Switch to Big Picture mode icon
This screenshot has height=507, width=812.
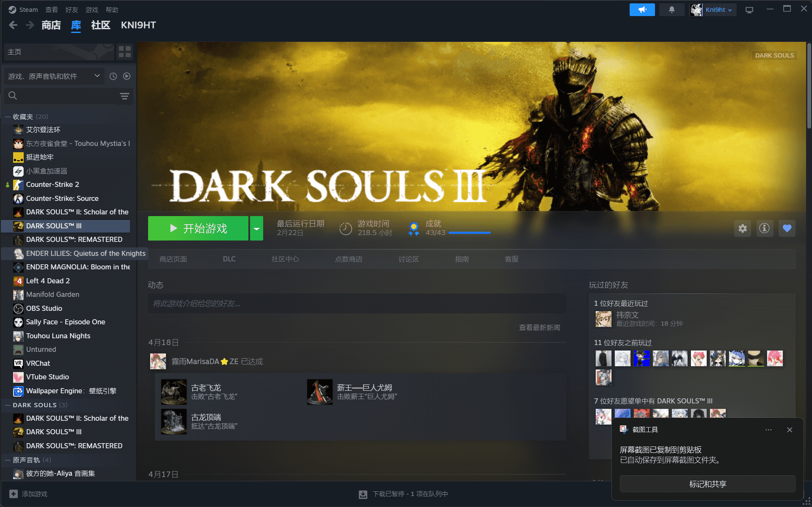coord(749,10)
